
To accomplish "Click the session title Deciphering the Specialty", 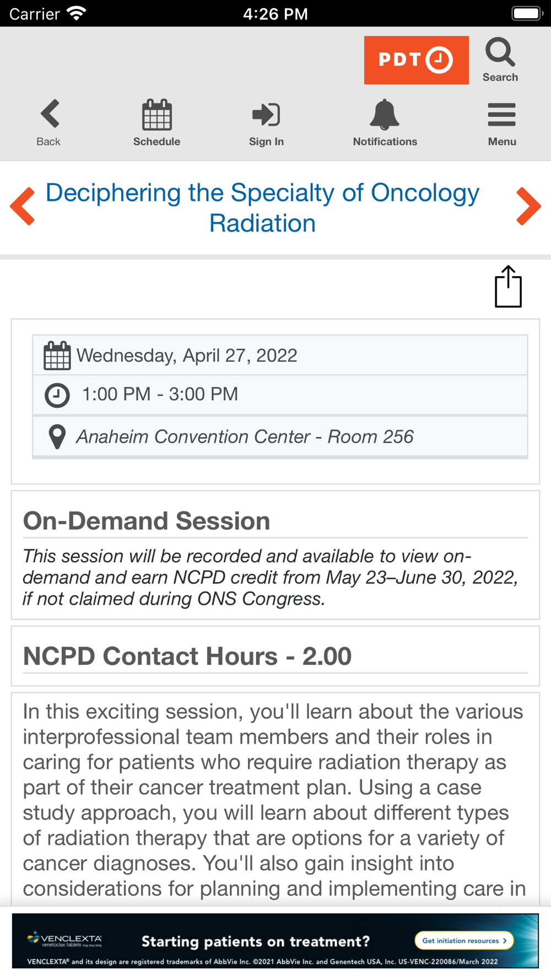I will coord(262,208).
